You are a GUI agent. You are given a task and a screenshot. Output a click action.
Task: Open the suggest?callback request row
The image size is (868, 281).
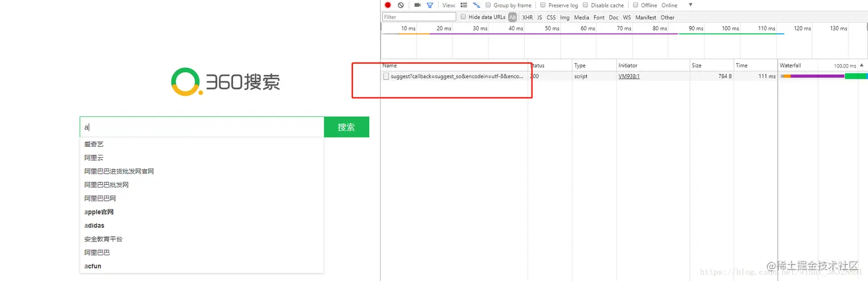(457, 76)
